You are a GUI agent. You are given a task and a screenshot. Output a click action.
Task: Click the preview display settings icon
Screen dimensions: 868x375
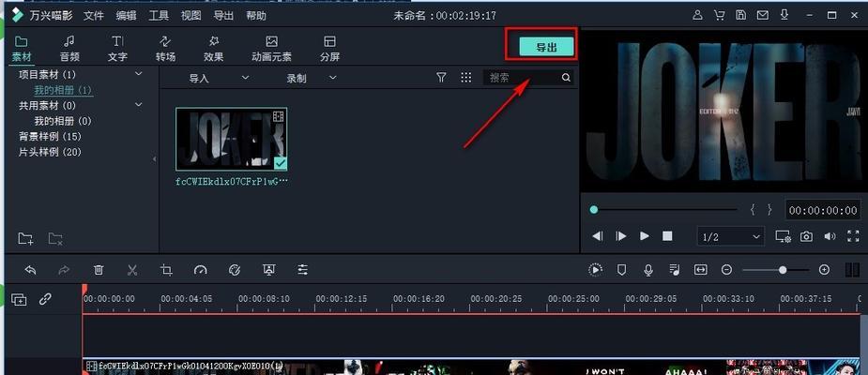coord(783,237)
